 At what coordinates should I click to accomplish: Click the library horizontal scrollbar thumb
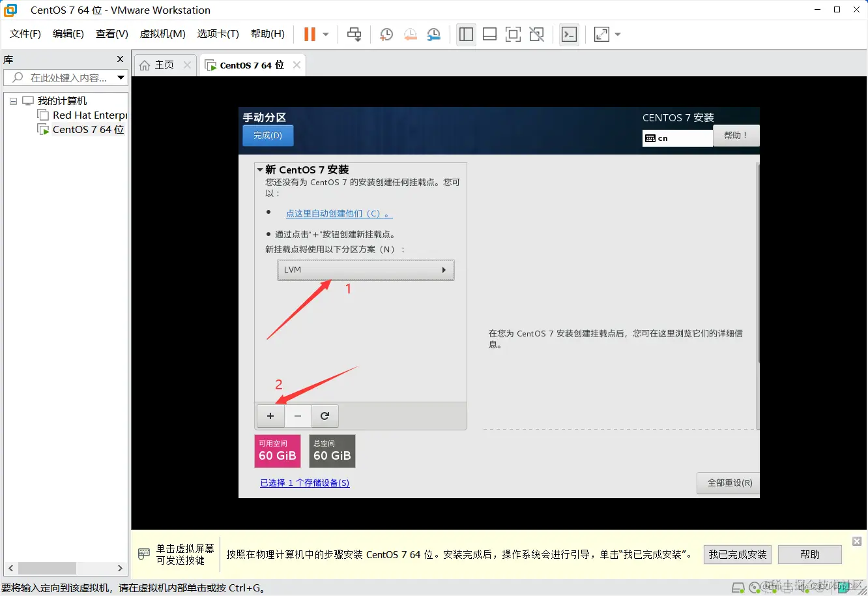tap(47, 568)
